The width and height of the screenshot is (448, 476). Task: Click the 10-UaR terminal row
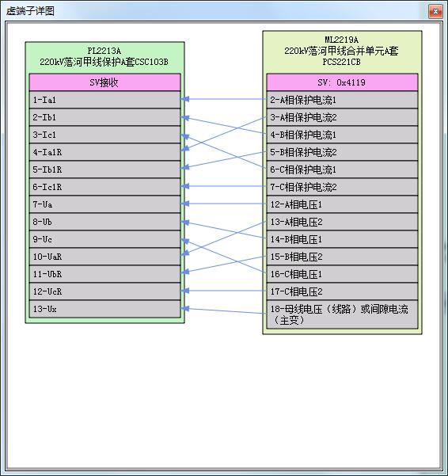point(105,257)
